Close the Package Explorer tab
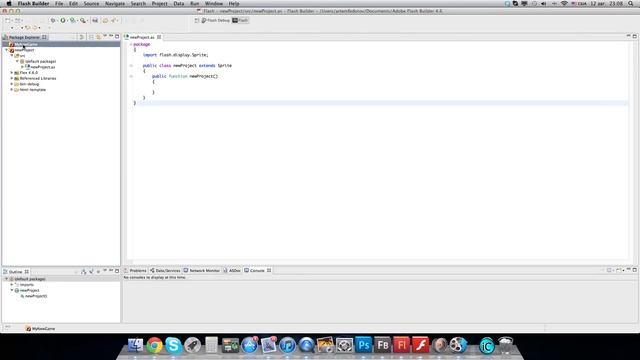The image size is (640, 360). (44, 37)
